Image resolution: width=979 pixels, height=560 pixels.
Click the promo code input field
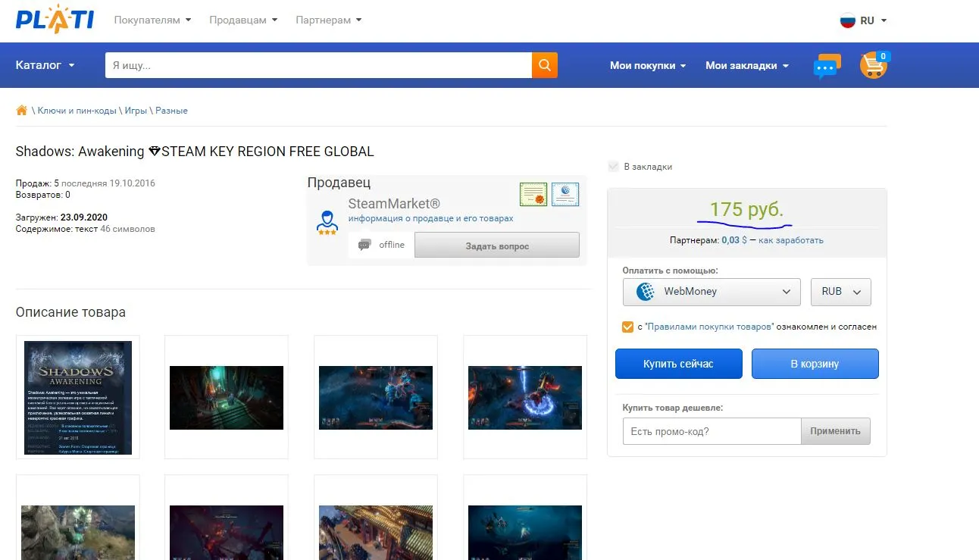point(712,431)
